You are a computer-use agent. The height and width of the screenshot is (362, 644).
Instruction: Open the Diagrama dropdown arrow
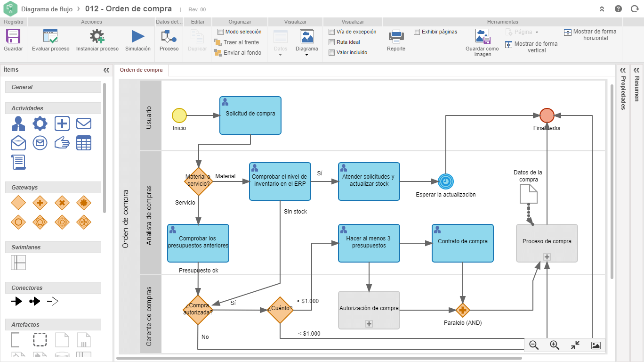306,55
